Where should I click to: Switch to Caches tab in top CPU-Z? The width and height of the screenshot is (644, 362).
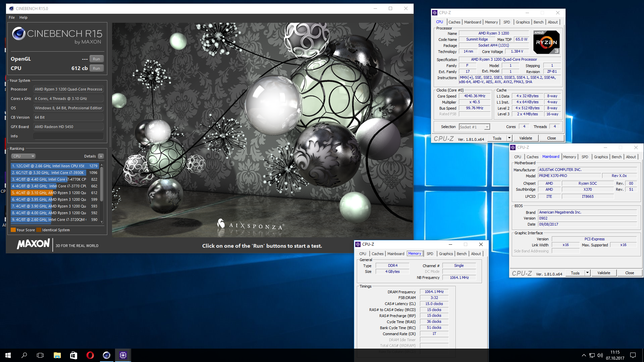(x=454, y=22)
